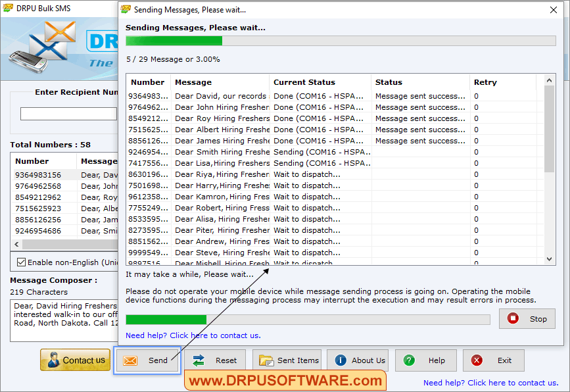Stop the message sending process
The height and width of the screenshot is (392, 570).
(527, 318)
